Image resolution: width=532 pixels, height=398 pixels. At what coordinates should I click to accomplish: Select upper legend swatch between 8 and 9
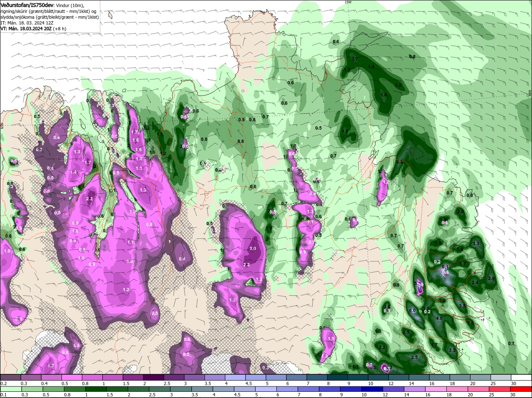click(x=337, y=377)
